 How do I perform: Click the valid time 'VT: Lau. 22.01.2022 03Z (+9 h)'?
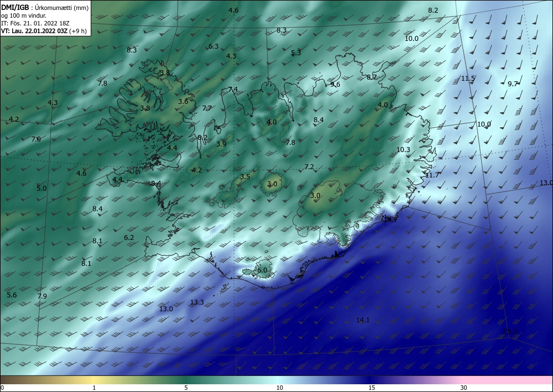click(x=44, y=31)
